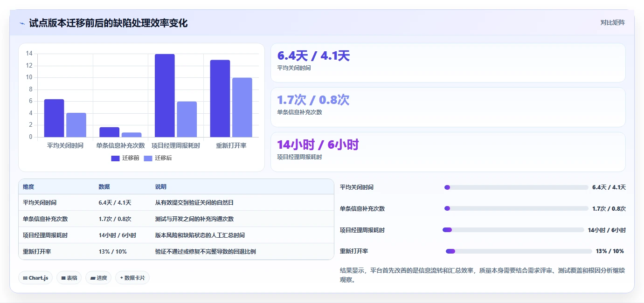Click the 迁移后 bar for 单条信息补充次数
The width and height of the screenshot is (644, 303).
[132, 135]
